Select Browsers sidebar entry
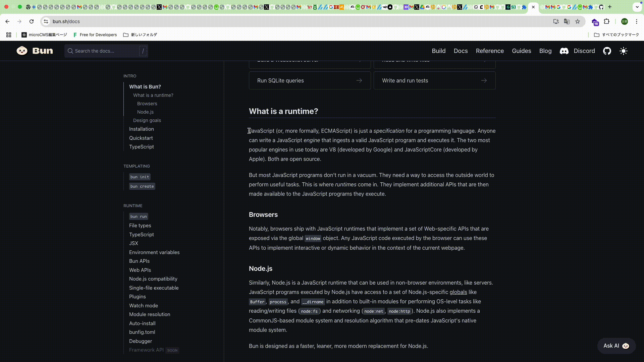Screen dimensions: 644x362 [x=147, y=104]
